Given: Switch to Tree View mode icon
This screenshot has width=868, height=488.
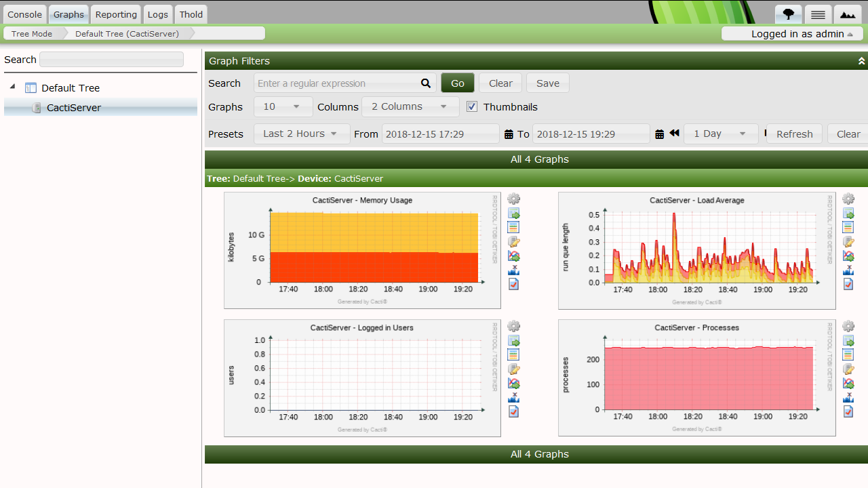Looking at the screenshot, I should [x=789, y=14].
